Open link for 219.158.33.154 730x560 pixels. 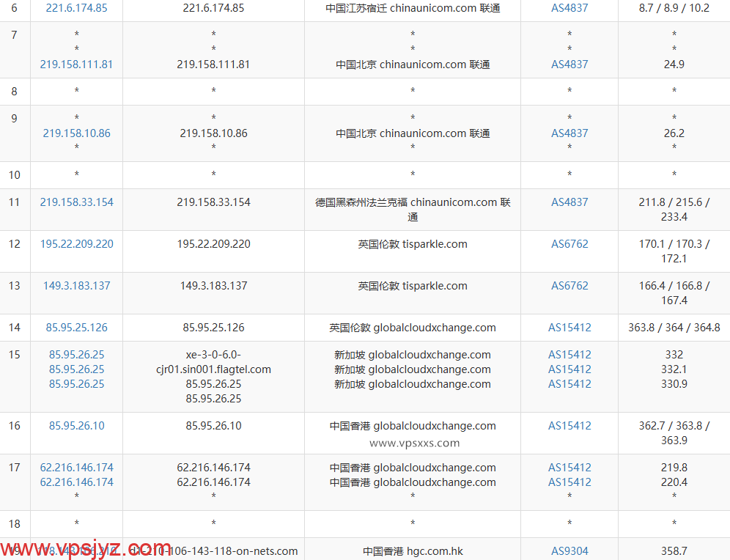pos(76,202)
